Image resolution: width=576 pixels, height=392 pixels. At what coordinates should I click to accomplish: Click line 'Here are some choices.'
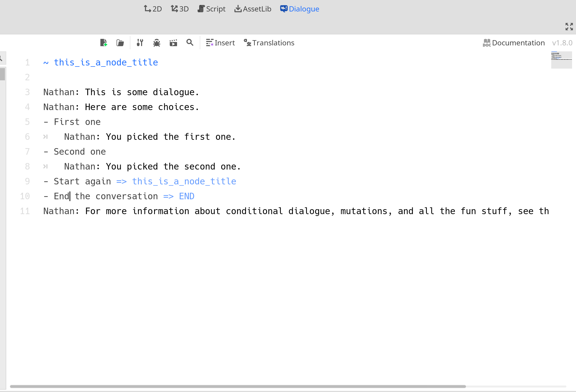tap(142, 107)
